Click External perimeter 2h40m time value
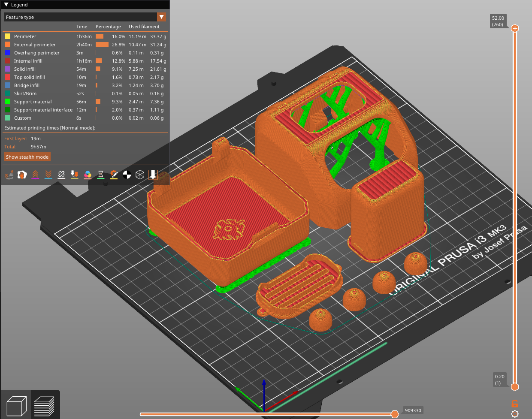The height and width of the screenshot is (419, 532). coord(84,45)
